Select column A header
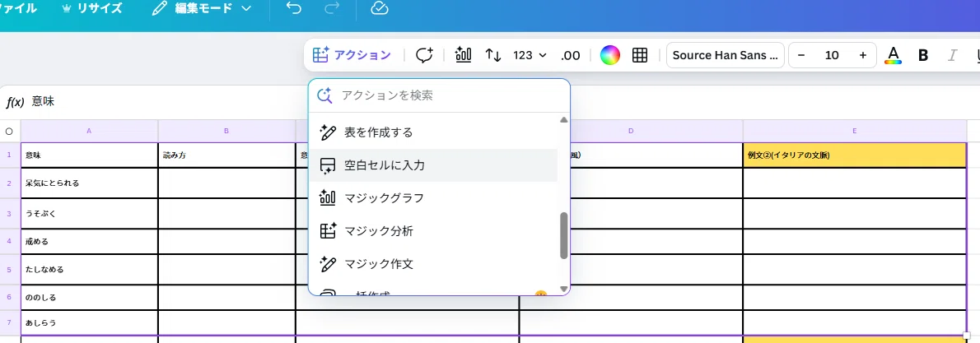 click(90, 132)
